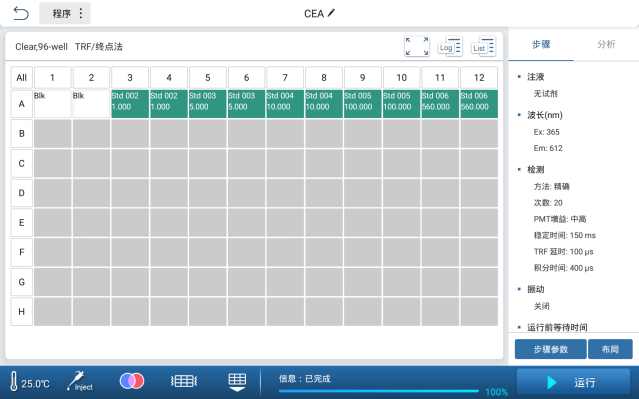This screenshot has width=639, height=399.
Task: Click the 布局 layout button
Action: coord(610,349)
